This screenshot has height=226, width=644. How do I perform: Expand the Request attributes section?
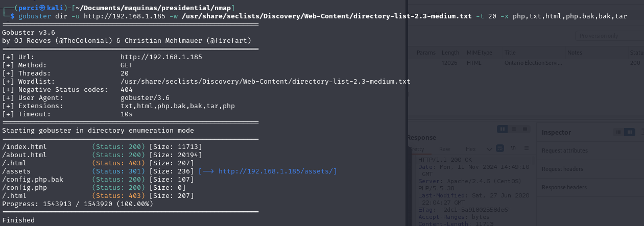pos(564,150)
